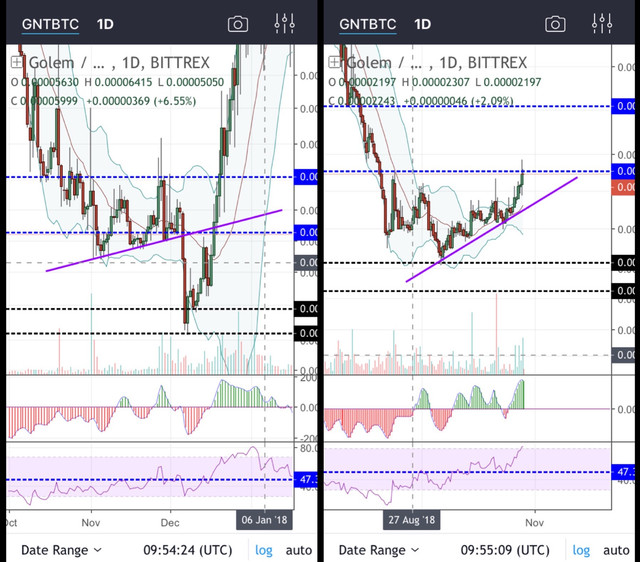
Task: Open the right chart's indicator settings sliders icon
Action: [602, 24]
